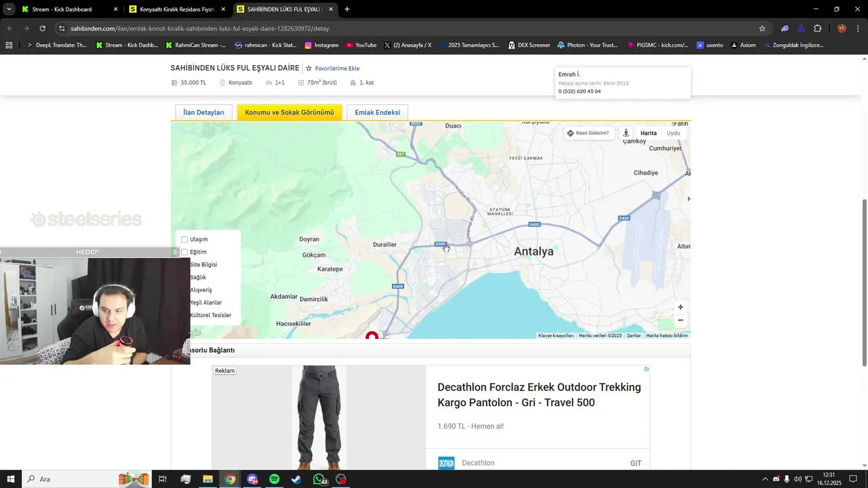Zoom in the map with plus
The image size is (868, 488).
681,307
